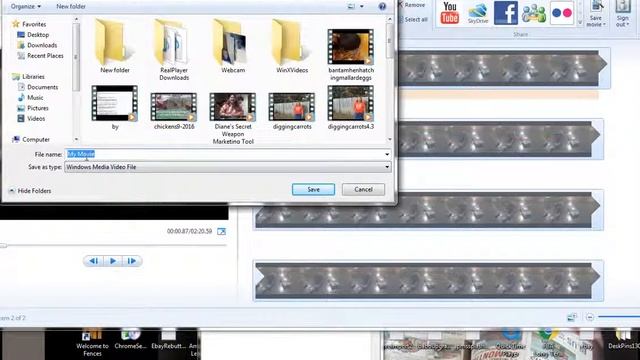The width and height of the screenshot is (640, 360).
Task: Click the Windows Live Groups share icon
Action: [534, 13]
